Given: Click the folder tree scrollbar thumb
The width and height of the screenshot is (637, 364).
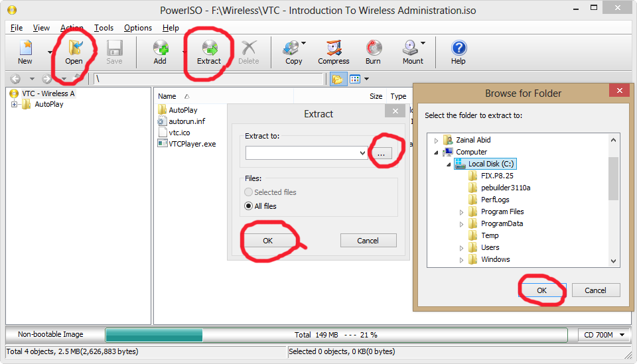Looking at the screenshot, I should coord(613,178).
